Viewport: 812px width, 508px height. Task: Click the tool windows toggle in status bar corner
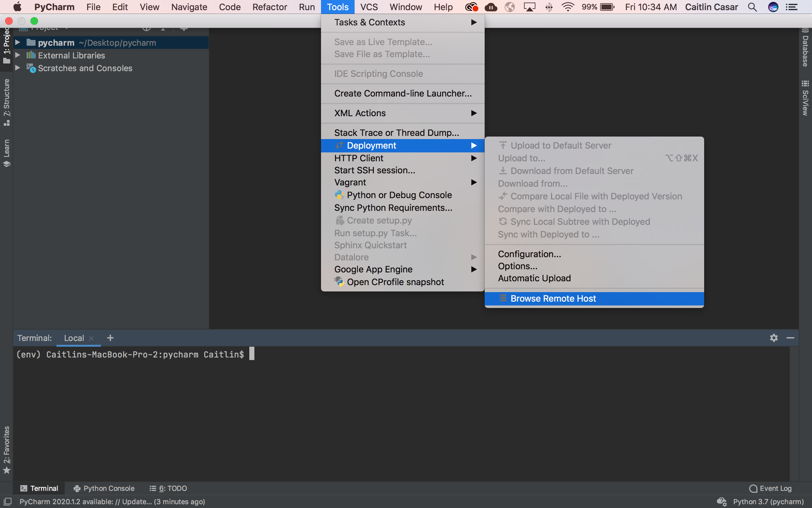point(7,501)
